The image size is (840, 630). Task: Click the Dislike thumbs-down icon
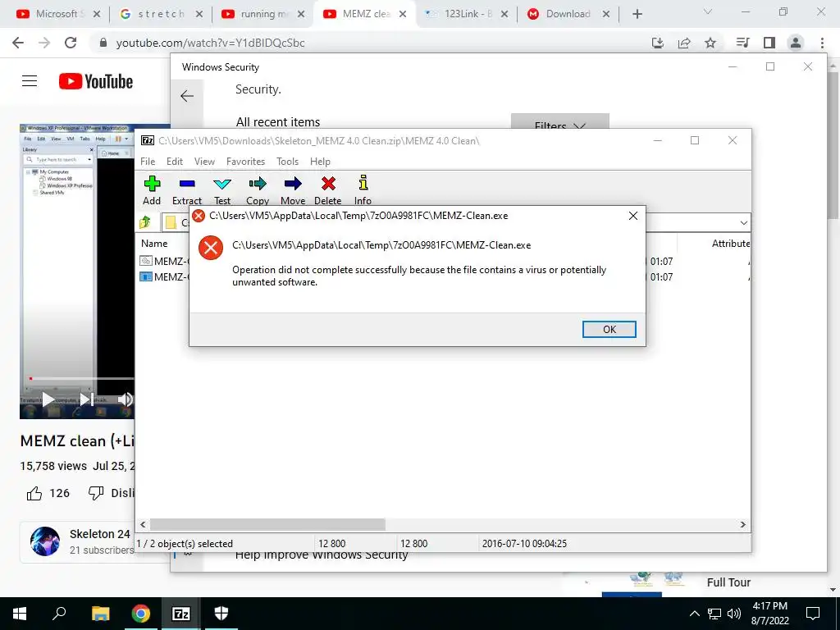[x=96, y=493]
